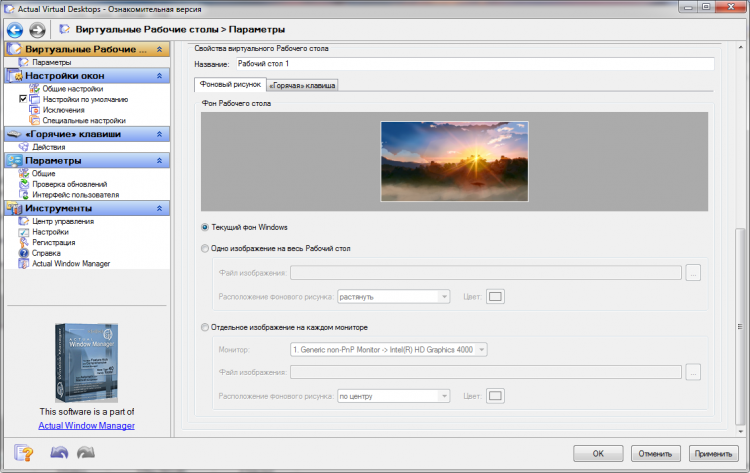Click the per-monitor Файл изображения field
The width and height of the screenshot is (750, 473).
[x=485, y=372]
